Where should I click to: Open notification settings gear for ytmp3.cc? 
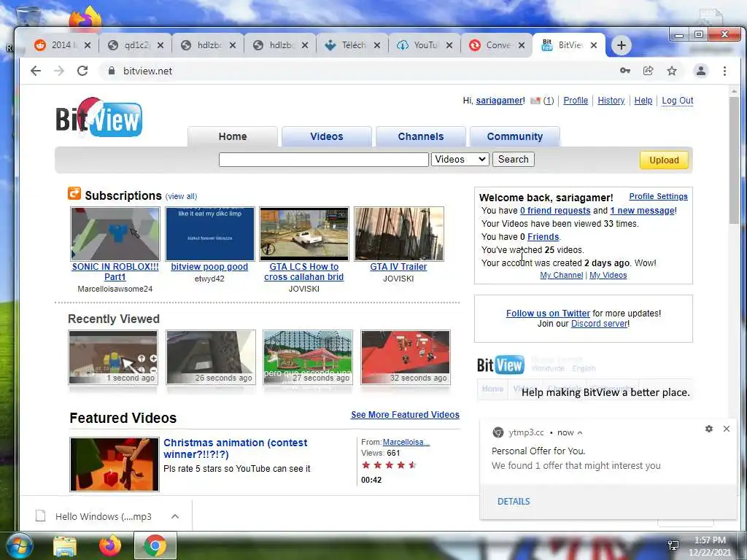tap(709, 429)
